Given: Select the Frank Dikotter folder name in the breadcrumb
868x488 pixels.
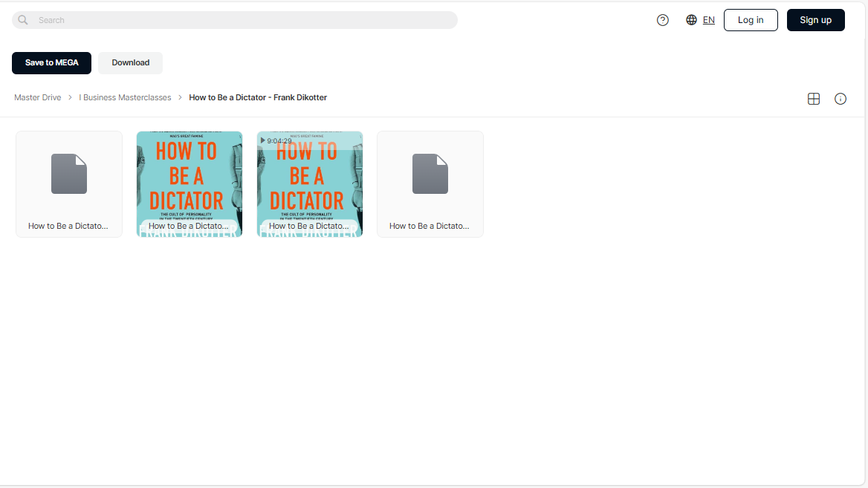Looking at the screenshot, I should point(258,97).
